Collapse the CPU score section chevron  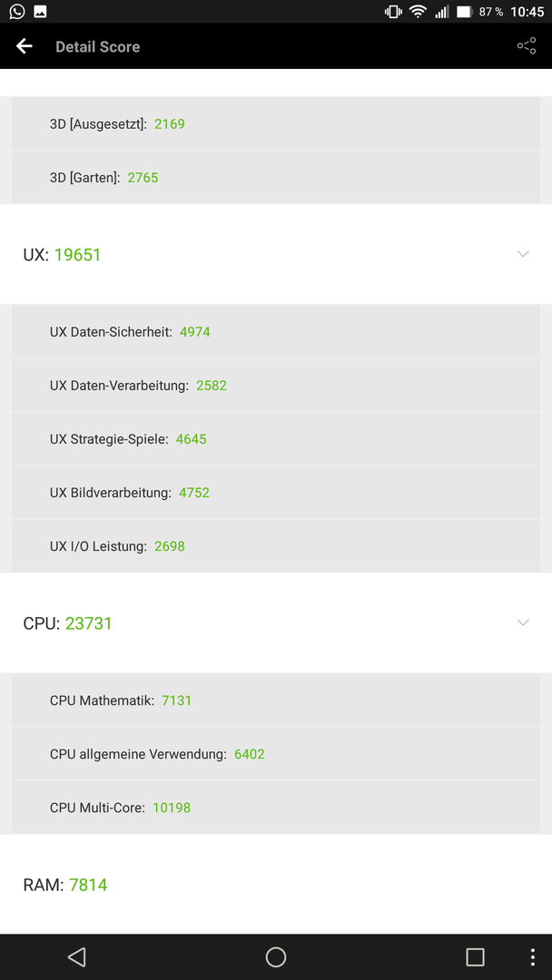(x=523, y=622)
